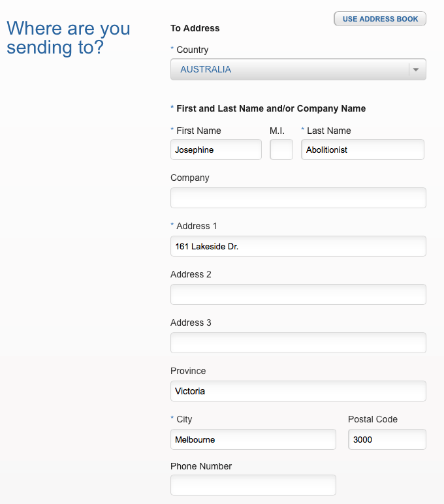Click the empty M.I. input box
This screenshot has height=504, width=444.
tap(281, 150)
